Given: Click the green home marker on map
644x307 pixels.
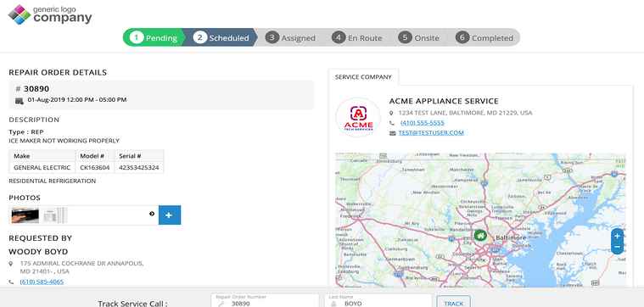Looking at the screenshot, I should click(x=479, y=236).
